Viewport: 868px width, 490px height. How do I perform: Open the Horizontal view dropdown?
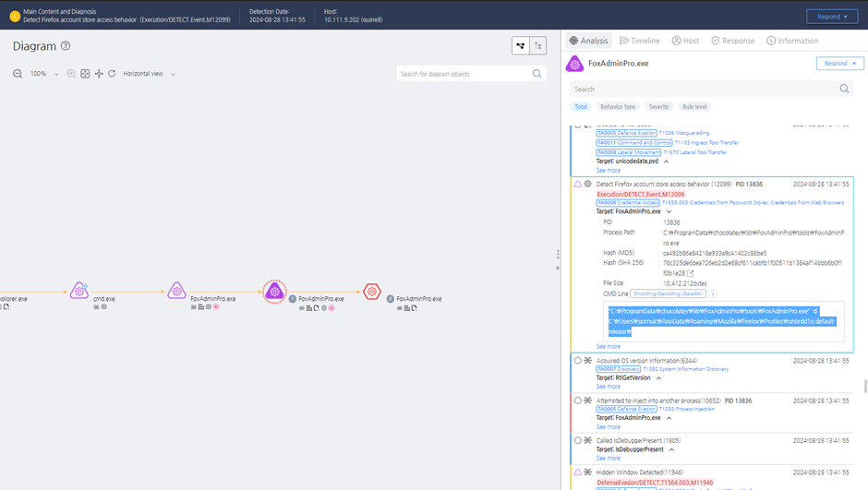tap(149, 74)
